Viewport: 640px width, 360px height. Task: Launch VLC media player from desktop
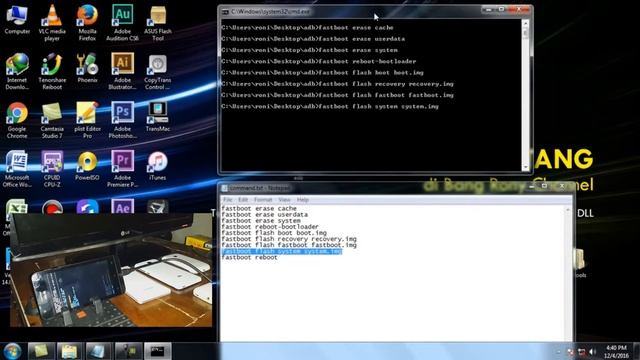click(x=52, y=23)
